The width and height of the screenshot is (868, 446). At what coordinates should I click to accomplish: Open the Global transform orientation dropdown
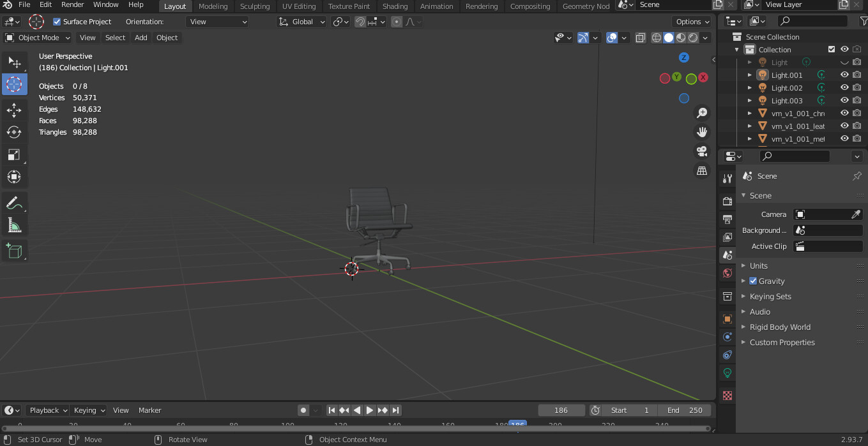tap(302, 22)
